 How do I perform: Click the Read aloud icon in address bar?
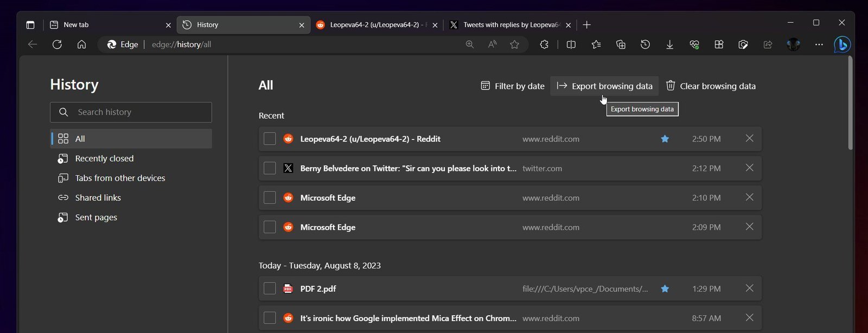pyautogui.click(x=492, y=44)
